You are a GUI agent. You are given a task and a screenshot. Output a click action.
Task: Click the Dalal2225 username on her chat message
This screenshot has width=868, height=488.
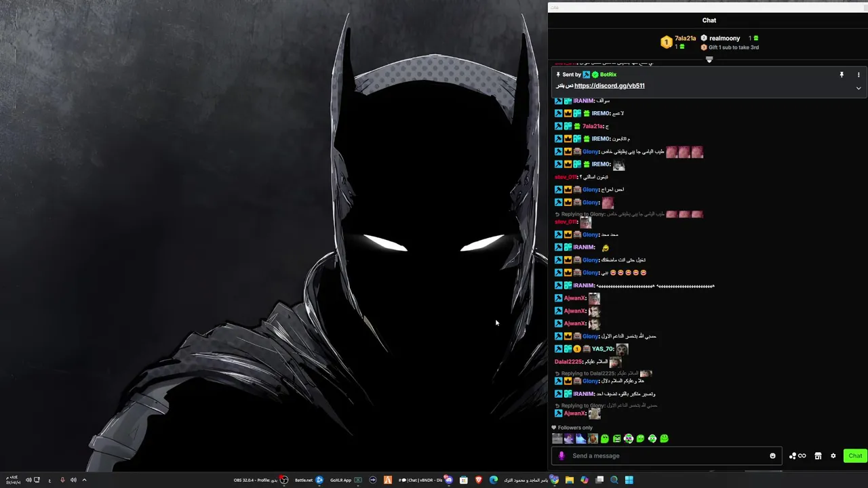pos(568,362)
